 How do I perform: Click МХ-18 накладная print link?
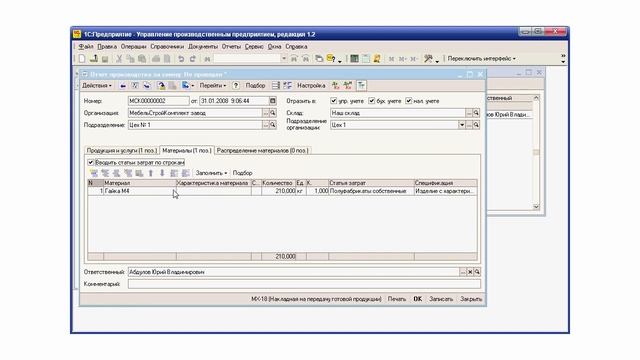click(x=316, y=299)
